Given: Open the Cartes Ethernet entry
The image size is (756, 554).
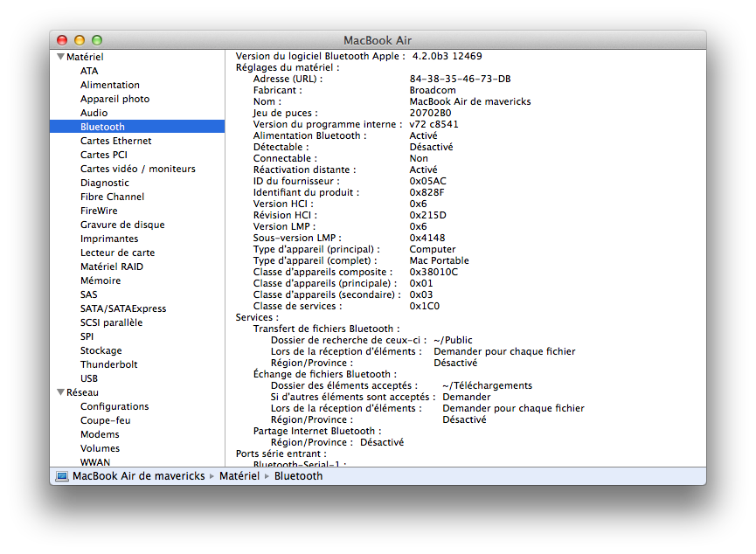Looking at the screenshot, I should 115,141.
